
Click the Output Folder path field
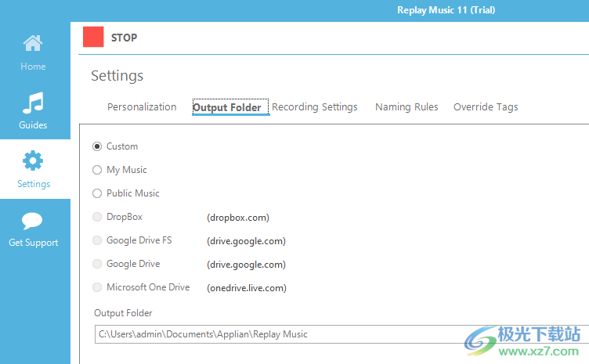pos(337,334)
